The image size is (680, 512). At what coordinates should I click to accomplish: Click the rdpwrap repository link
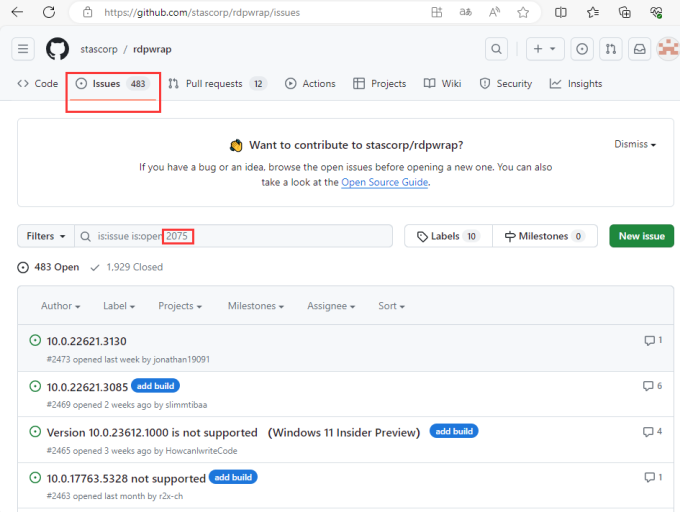152,49
